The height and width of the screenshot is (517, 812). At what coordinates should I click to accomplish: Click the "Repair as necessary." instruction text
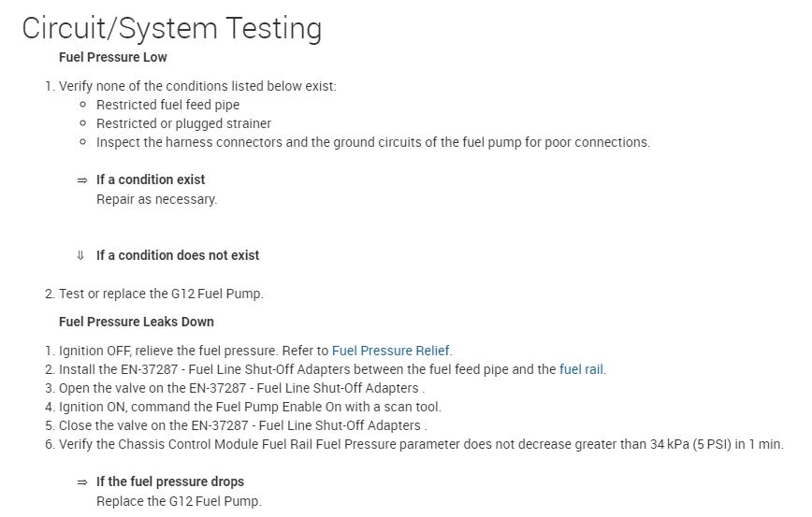[156, 199]
